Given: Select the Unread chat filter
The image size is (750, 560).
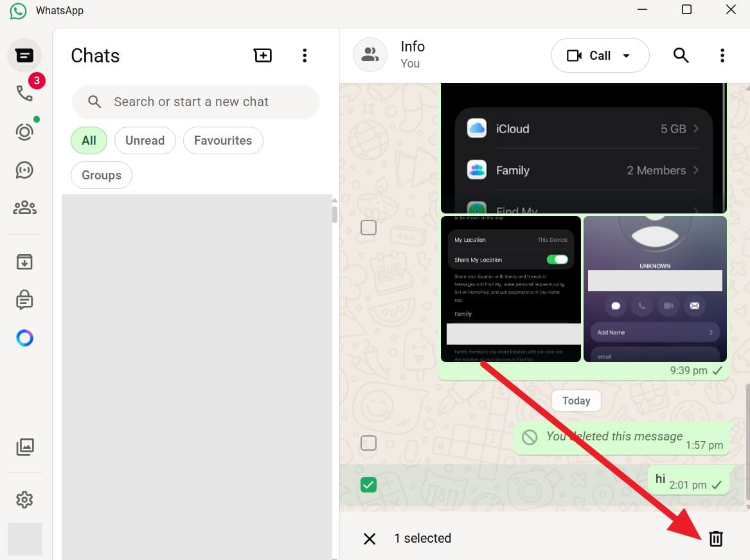Looking at the screenshot, I should tap(145, 140).
